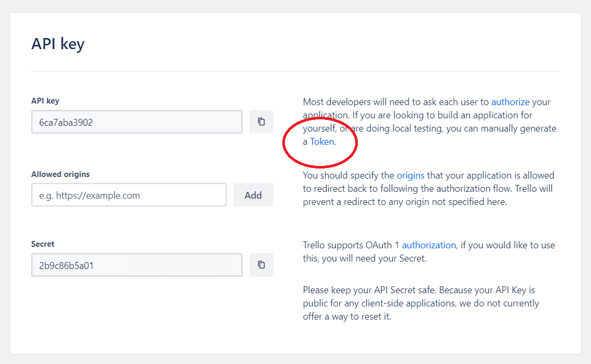Image resolution: width=591 pixels, height=364 pixels.
Task: Click the Secret field label
Action: 43,244
